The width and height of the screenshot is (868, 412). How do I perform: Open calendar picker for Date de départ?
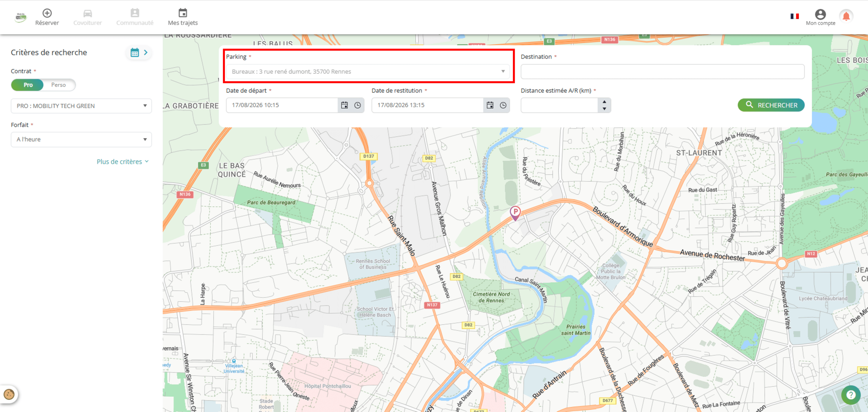344,105
